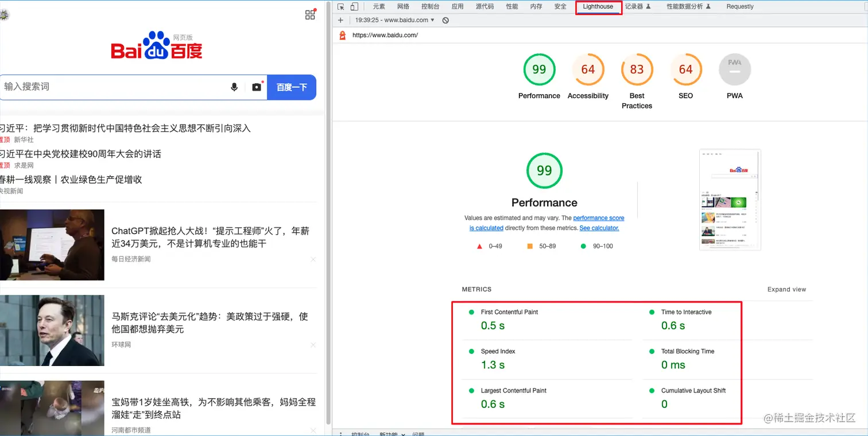The height and width of the screenshot is (436, 868).
Task: Click the Baidu logo
Action: 157,45
